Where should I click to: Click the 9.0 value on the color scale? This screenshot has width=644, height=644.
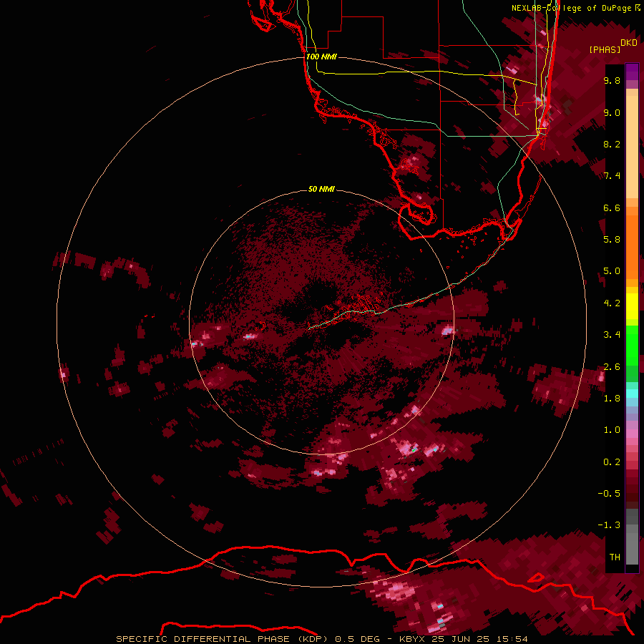tap(612, 112)
